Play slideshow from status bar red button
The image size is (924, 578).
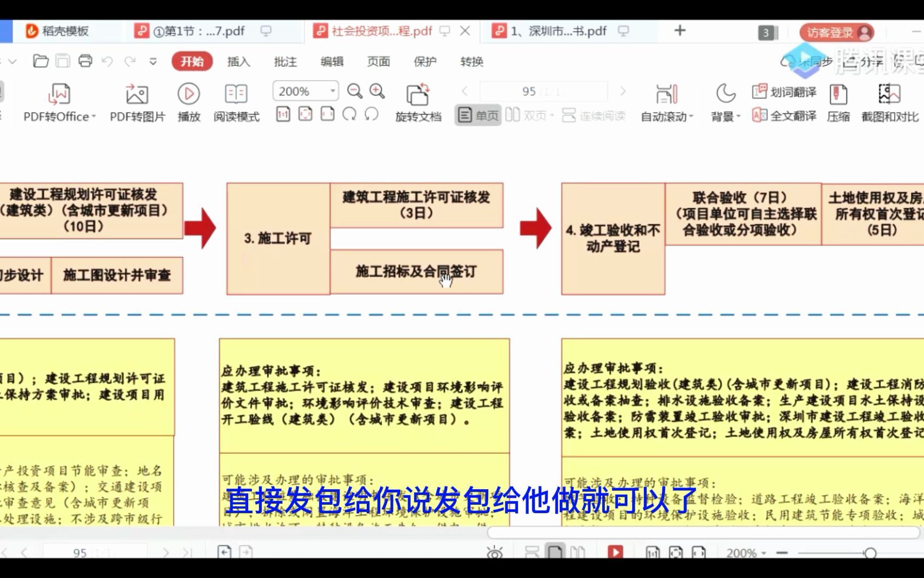point(615,552)
